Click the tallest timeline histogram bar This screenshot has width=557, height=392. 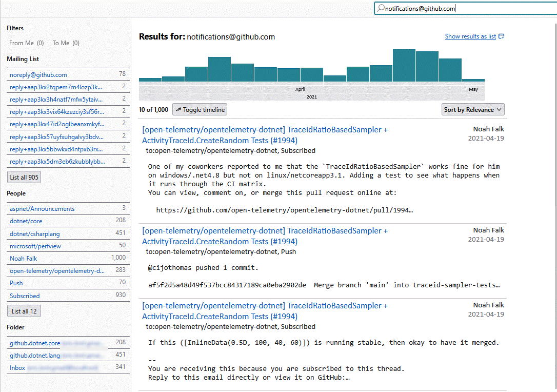(404, 65)
